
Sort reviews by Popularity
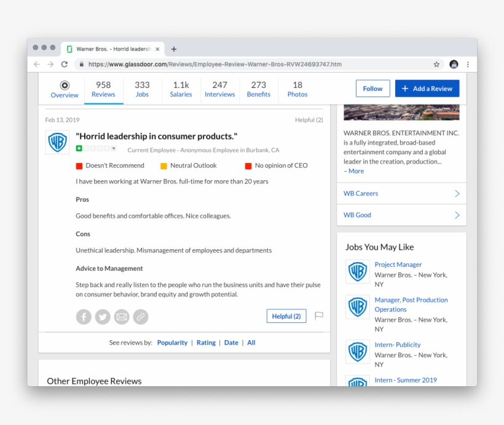172,343
